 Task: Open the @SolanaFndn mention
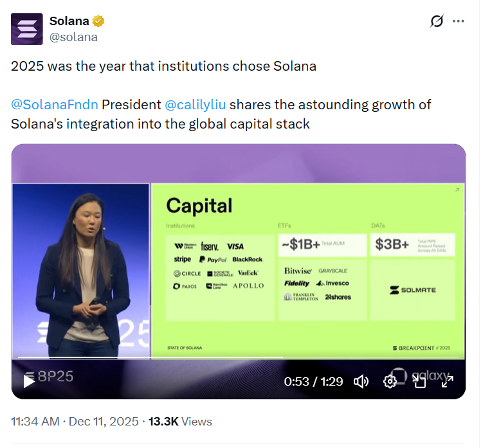coord(55,104)
